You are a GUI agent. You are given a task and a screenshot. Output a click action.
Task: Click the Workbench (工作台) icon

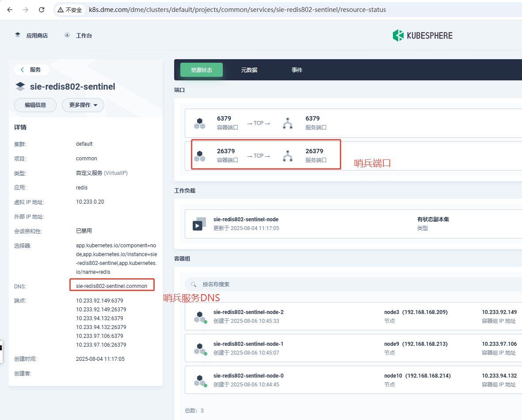tap(67, 35)
